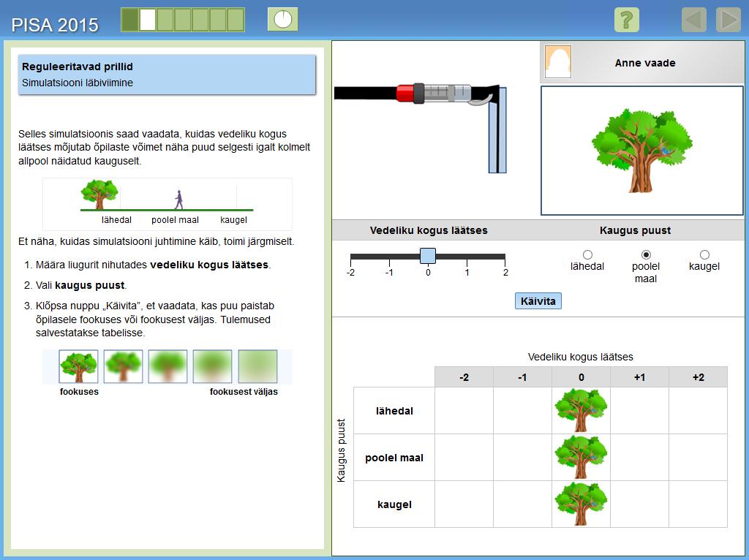The height and width of the screenshot is (560, 749).
Task: Go to the next page arrow
Action: tap(729, 20)
